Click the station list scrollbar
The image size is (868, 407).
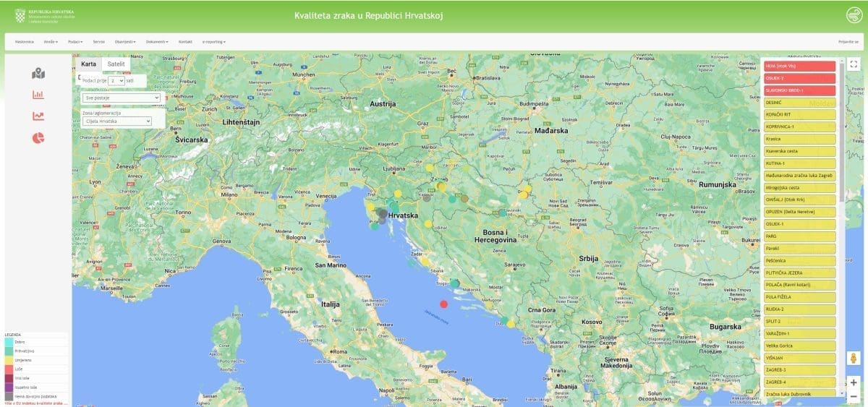(841, 217)
